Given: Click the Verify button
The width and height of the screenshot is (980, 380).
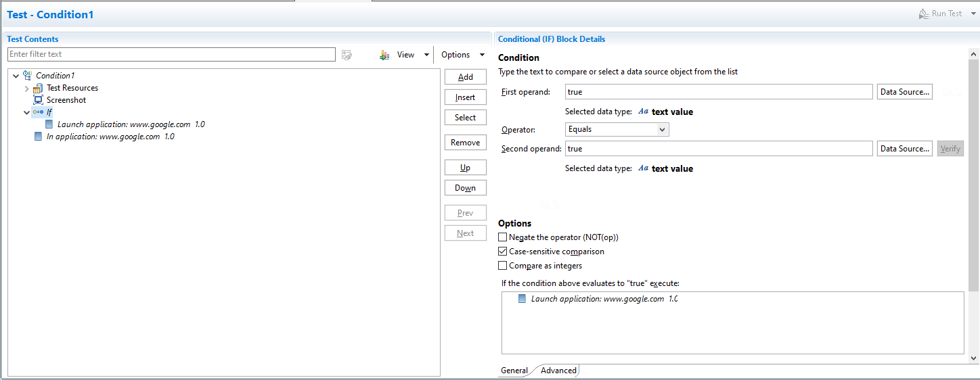Looking at the screenshot, I should click(x=950, y=149).
